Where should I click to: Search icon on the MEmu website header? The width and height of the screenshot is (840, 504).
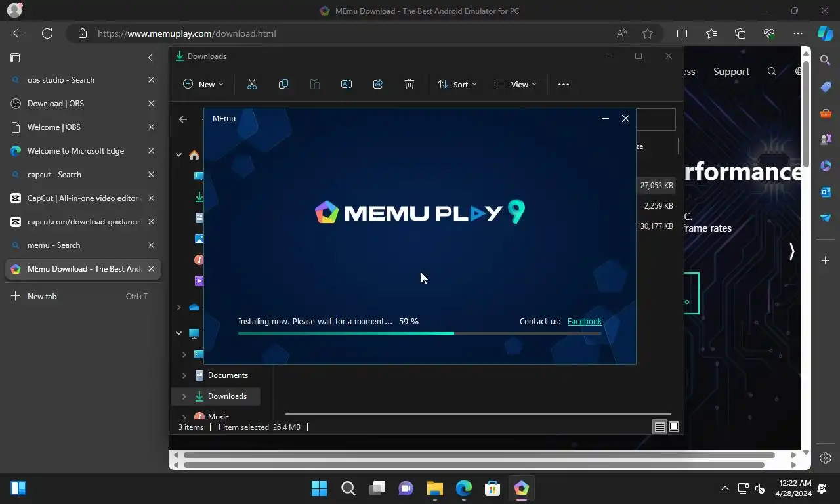(x=772, y=72)
